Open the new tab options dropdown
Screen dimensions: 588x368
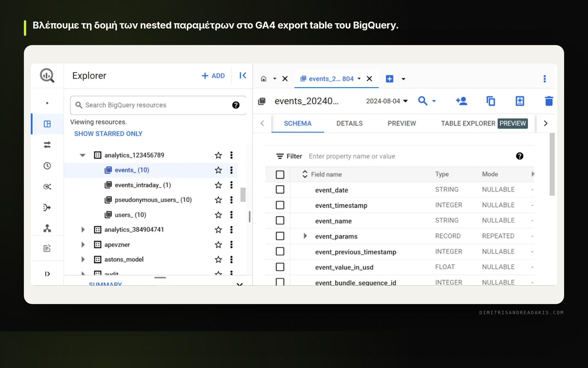[x=403, y=79]
